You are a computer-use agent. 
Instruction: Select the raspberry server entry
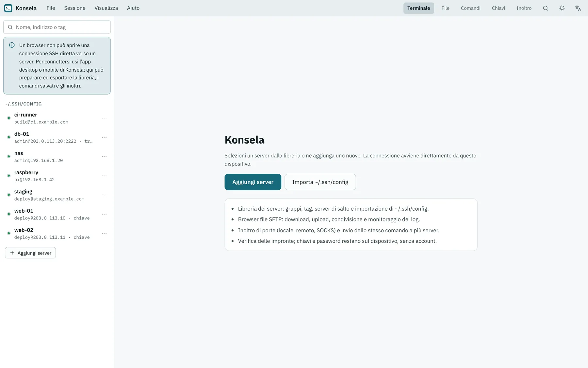click(x=57, y=176)
